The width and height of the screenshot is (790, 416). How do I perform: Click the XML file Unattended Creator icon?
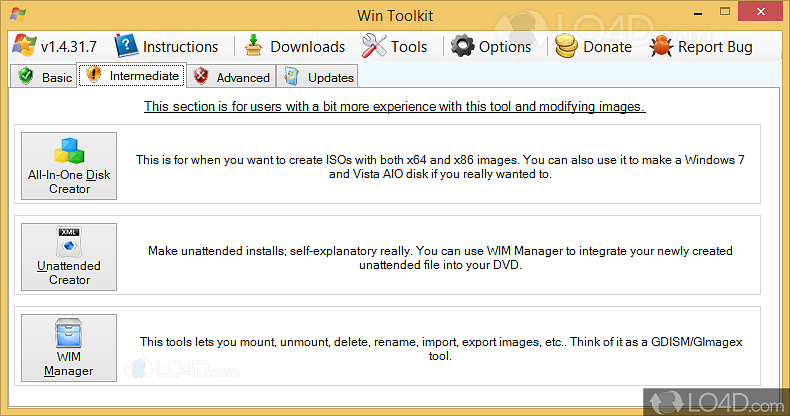pos(69,241)
